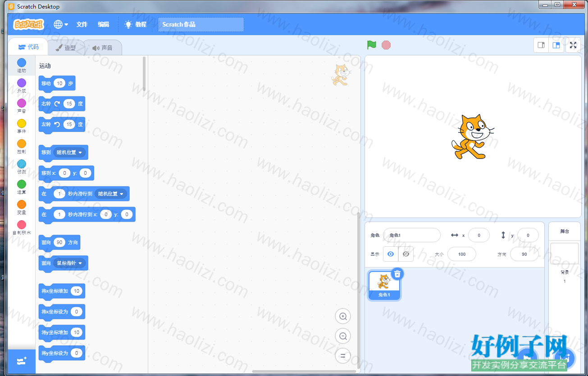This screenshot has width=588, height=376.
Task: Click the project title field Scratch作品
Action: click(x=201, y=24)
